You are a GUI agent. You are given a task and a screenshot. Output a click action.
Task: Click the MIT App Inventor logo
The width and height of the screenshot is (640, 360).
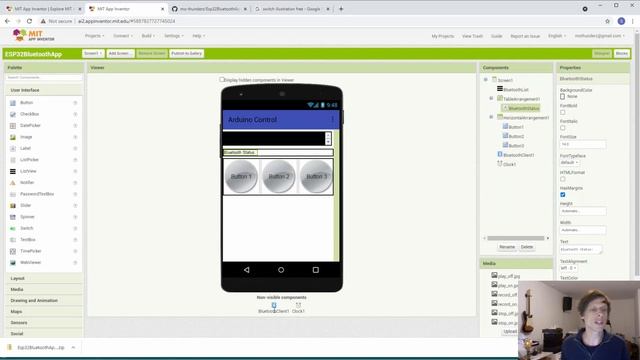tap(33, 36)
